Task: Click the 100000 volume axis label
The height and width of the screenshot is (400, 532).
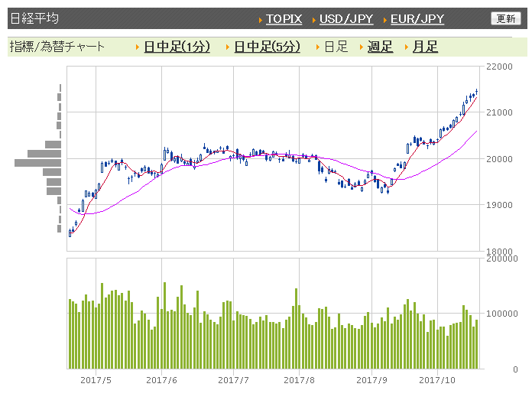Action: click(501, 314)
